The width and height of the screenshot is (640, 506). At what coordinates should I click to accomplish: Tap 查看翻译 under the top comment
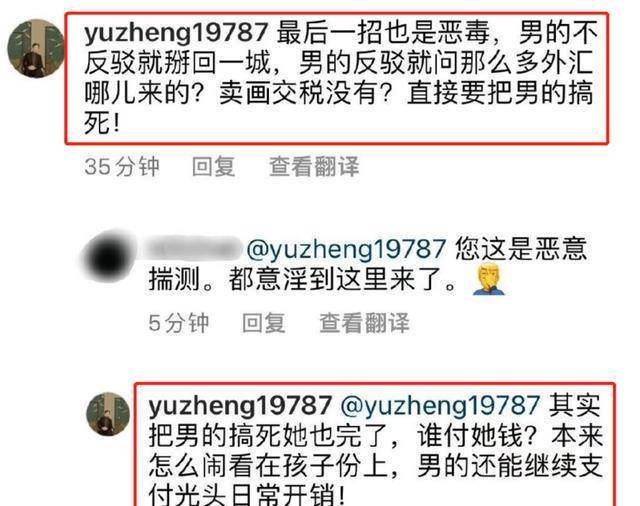coord(314,166)
